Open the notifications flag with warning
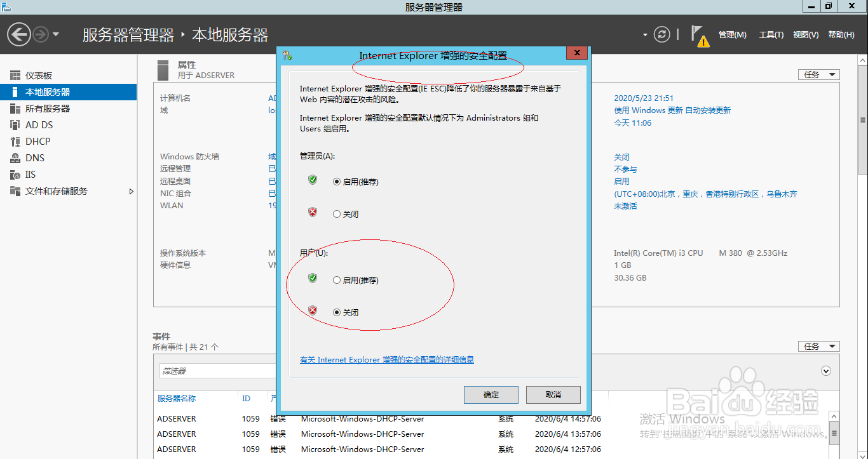The image size is (868, 459). (700, 36)
